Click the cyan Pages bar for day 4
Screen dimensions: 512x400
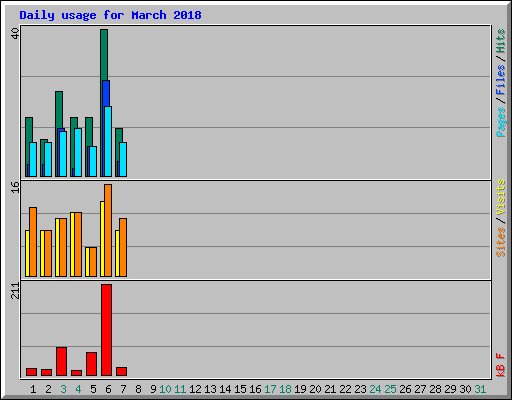point(78,152)
